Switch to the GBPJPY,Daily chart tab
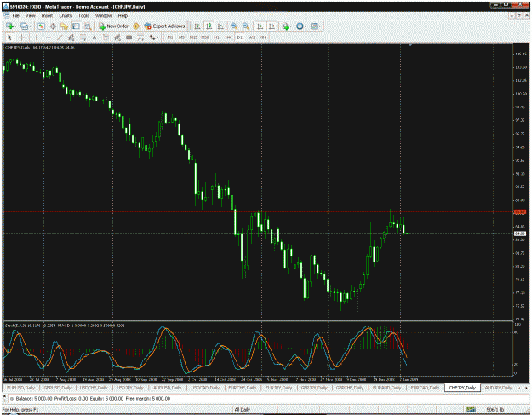The image size is (532, 415). [x=315, y=388]
